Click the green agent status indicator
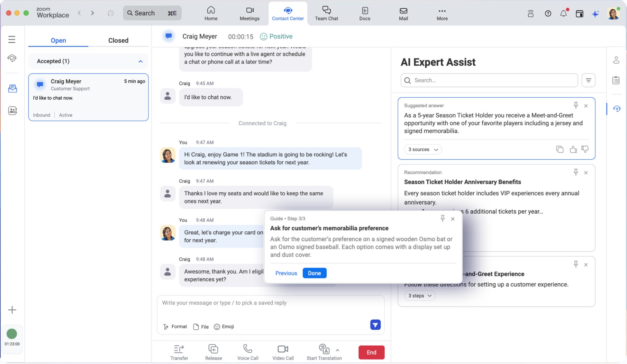 coord(12,334)
